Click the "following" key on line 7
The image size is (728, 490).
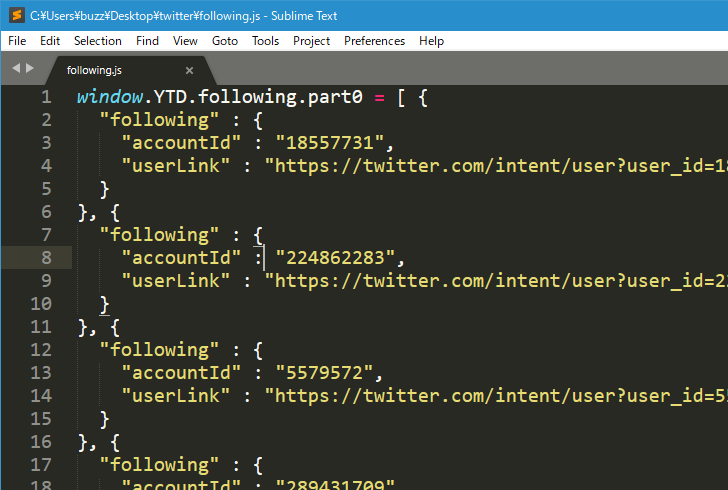point(159,235)
